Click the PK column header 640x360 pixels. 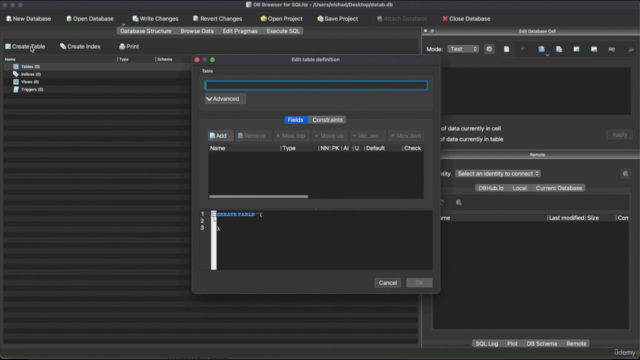[x=336, y=148]
